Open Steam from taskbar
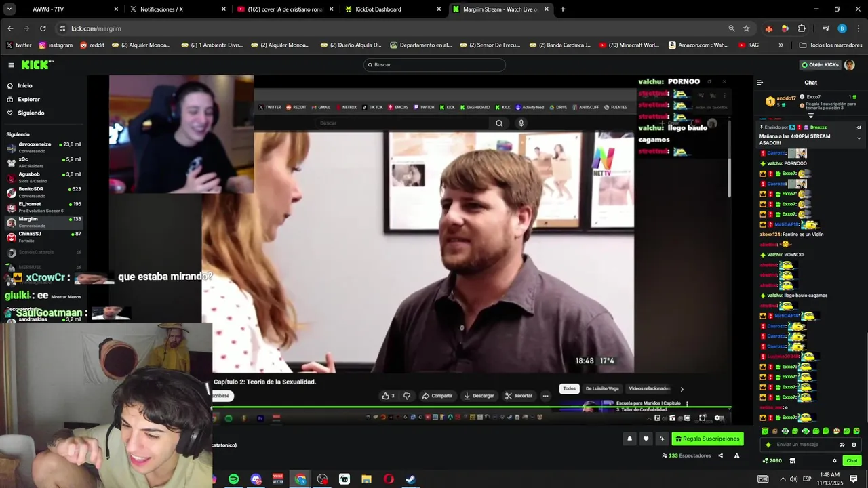868x488 pixels. (x=410, y=479)
